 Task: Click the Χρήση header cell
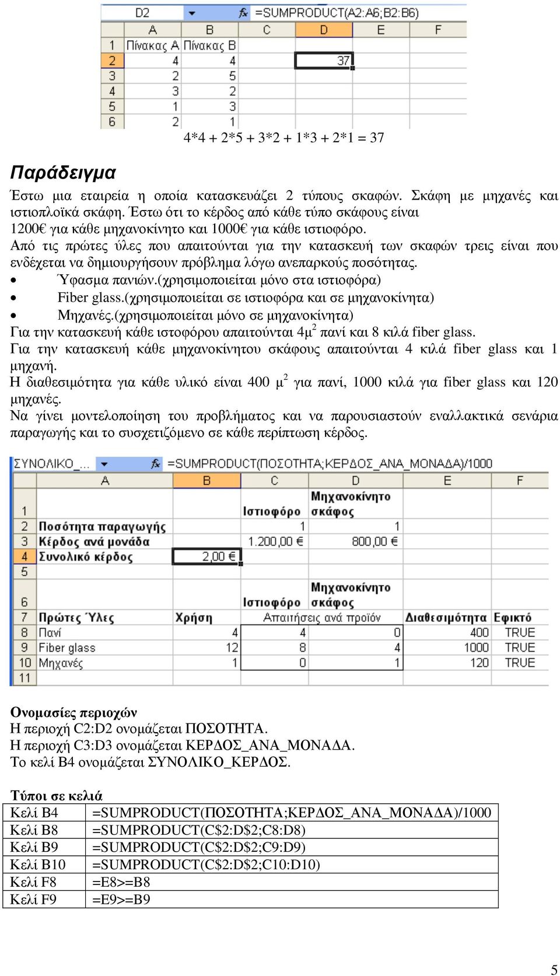207,617
